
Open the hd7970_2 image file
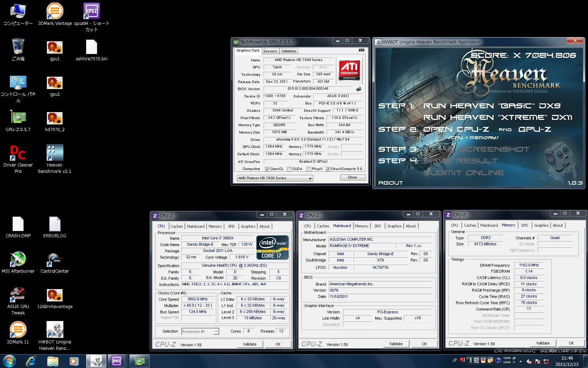tap(55, 121)
